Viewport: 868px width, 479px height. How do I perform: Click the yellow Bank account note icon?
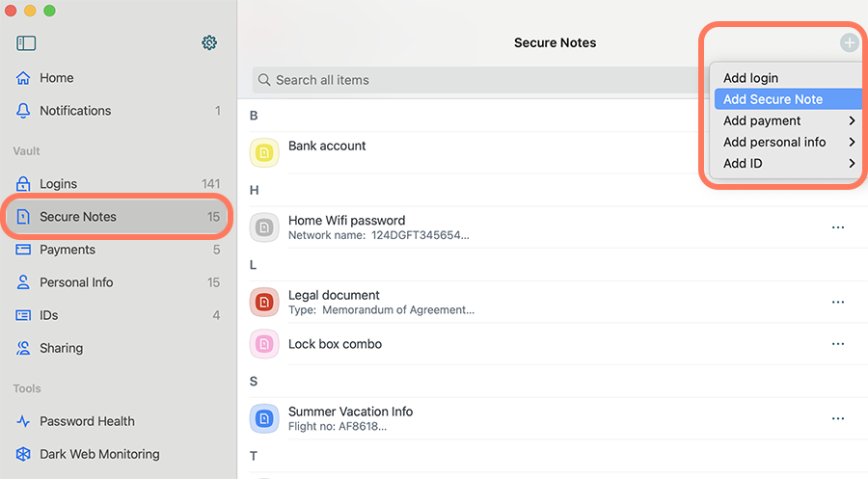pos(264,152)
